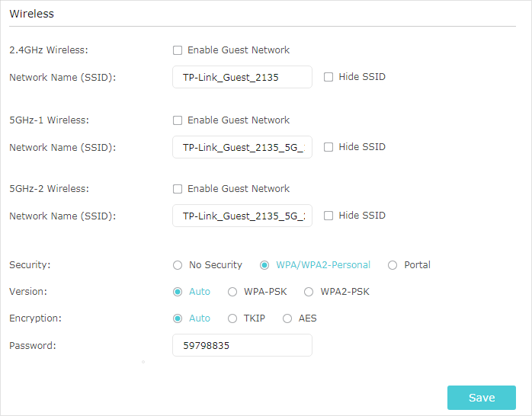Click the Save button
The image size is (532, 416).
pos(482,398)
